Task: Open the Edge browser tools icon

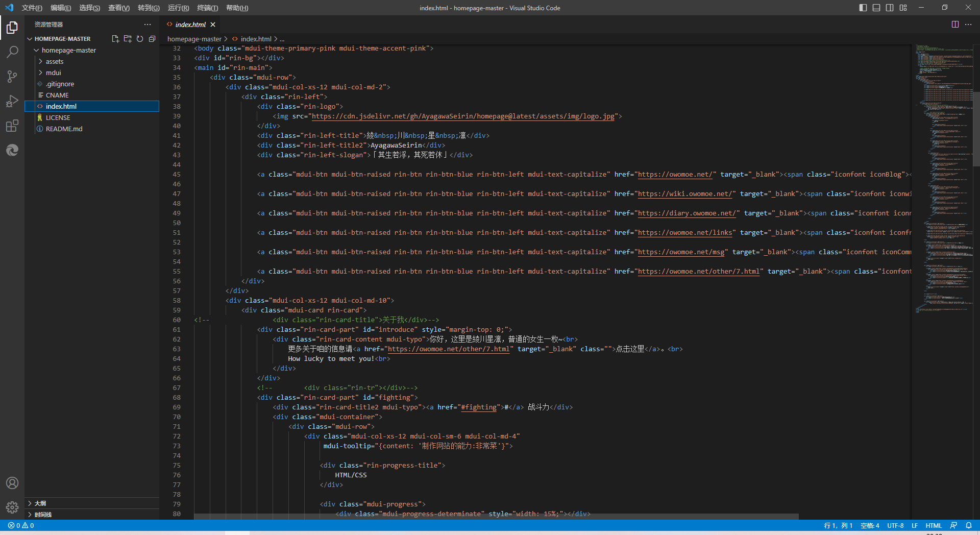Action: tap(12, 150)
